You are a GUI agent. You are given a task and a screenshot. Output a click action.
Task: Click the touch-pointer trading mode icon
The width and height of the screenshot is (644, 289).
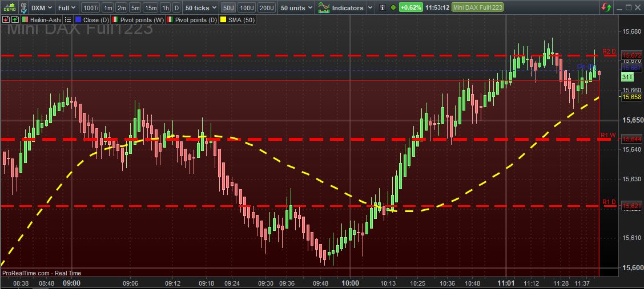point(24,7)
